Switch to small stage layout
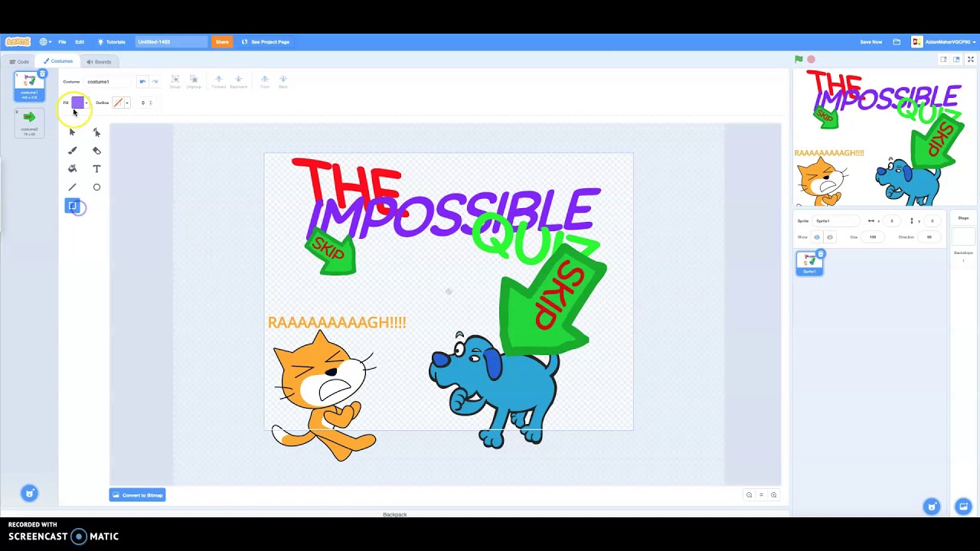The width and height of the screenshot is (980, 551). (x=944, y=59)
